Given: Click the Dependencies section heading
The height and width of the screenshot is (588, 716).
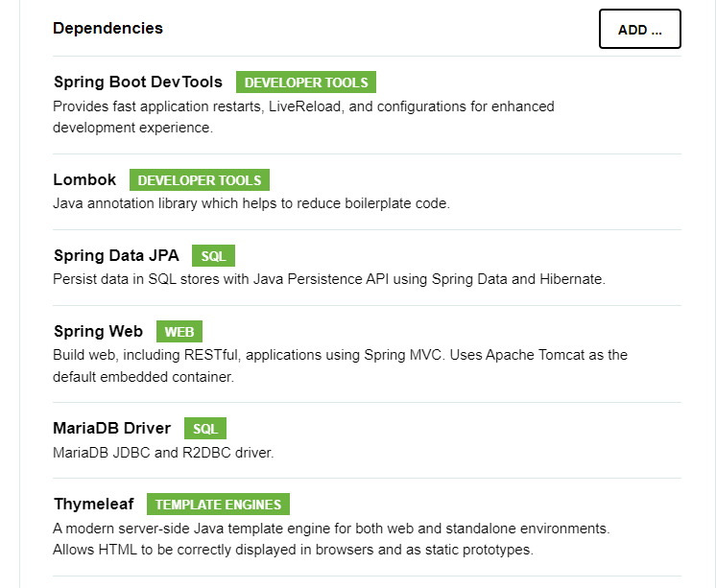Looking at the screenshot, I should coord(107,29).
